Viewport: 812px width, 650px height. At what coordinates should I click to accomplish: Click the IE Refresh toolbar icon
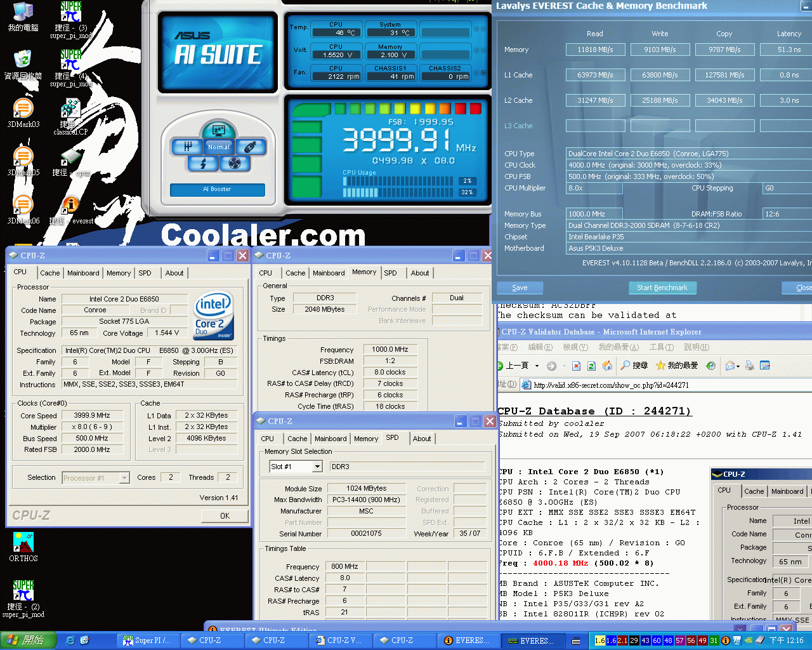pyautogui.click(x=591, y=366)
